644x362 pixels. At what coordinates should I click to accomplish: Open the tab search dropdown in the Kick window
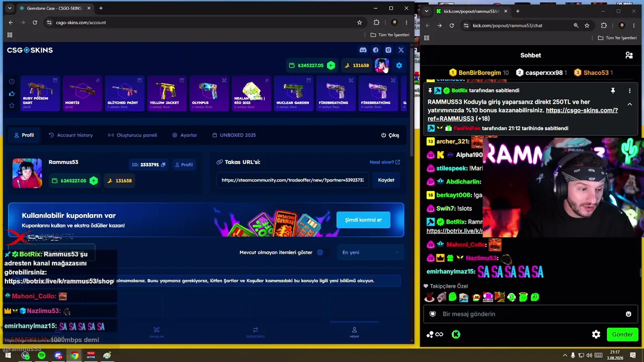[x=427, y=11]
